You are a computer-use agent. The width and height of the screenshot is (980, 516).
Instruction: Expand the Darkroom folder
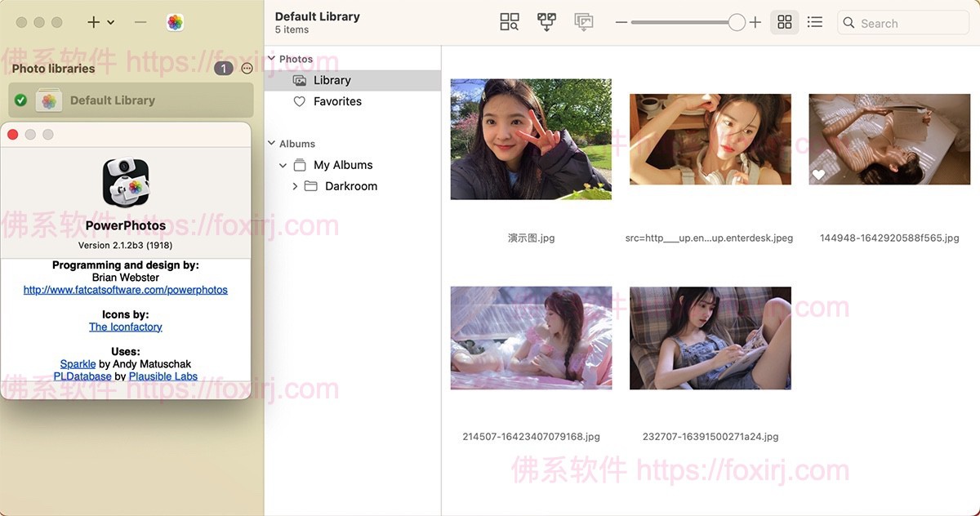point(295,185)
